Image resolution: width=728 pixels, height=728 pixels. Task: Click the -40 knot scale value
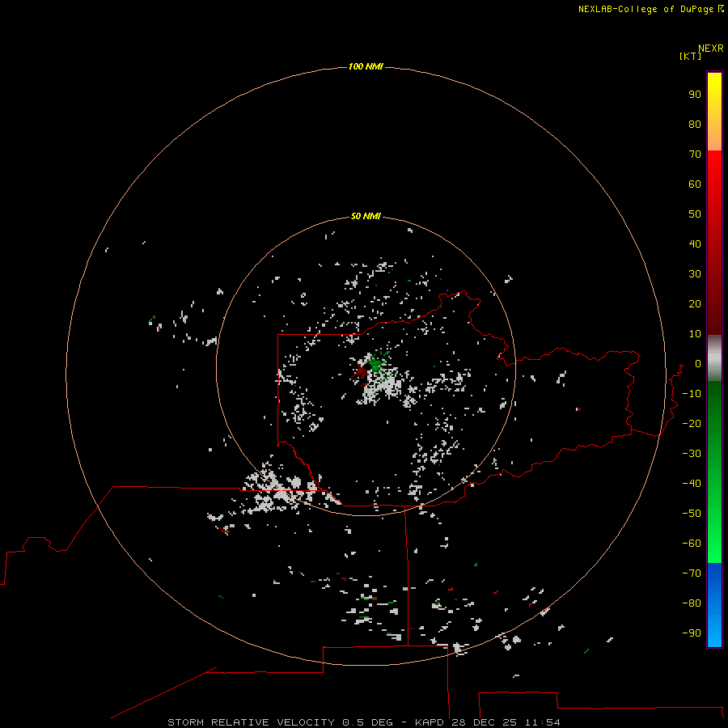692,484
